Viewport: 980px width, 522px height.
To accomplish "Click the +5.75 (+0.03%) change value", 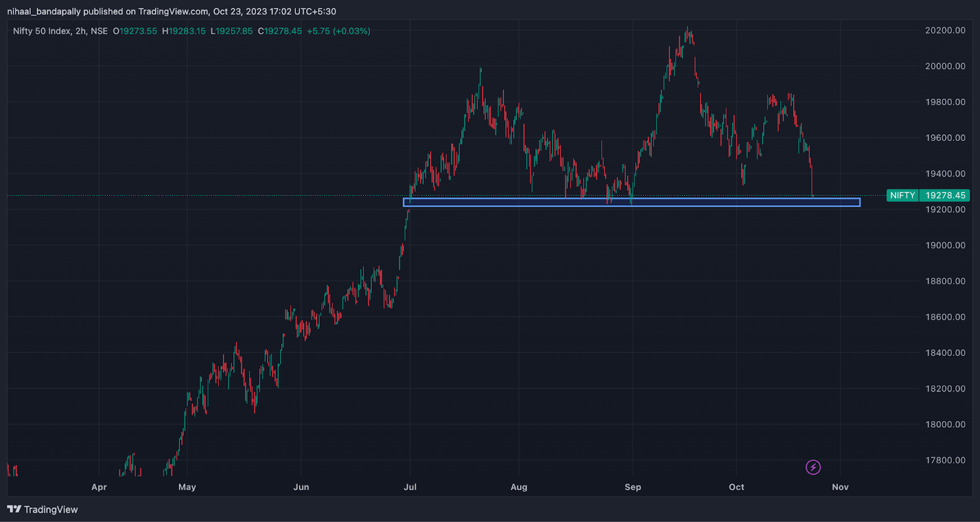I will (x=339, y=31).
